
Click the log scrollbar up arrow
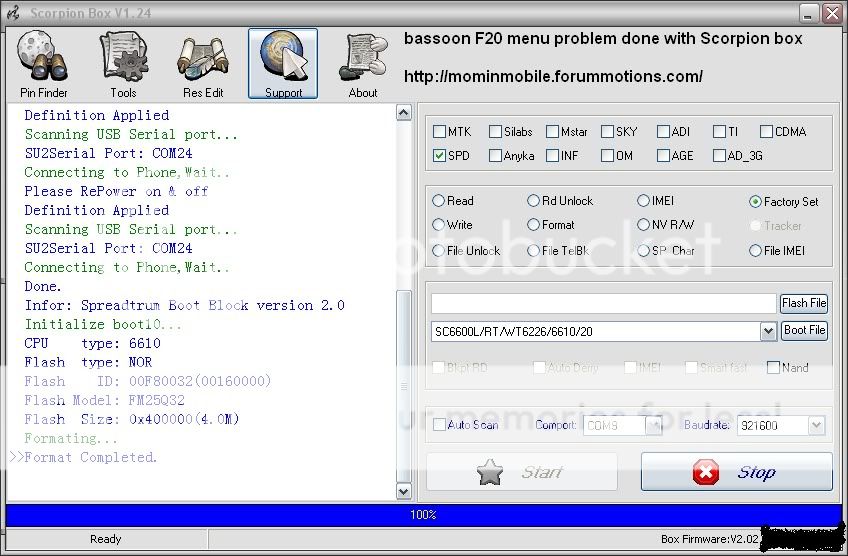pos(403,112)
